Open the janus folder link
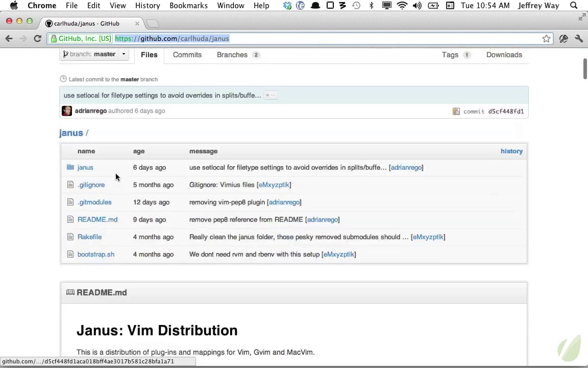Viewport: 588px width, 368px height. 85,168
